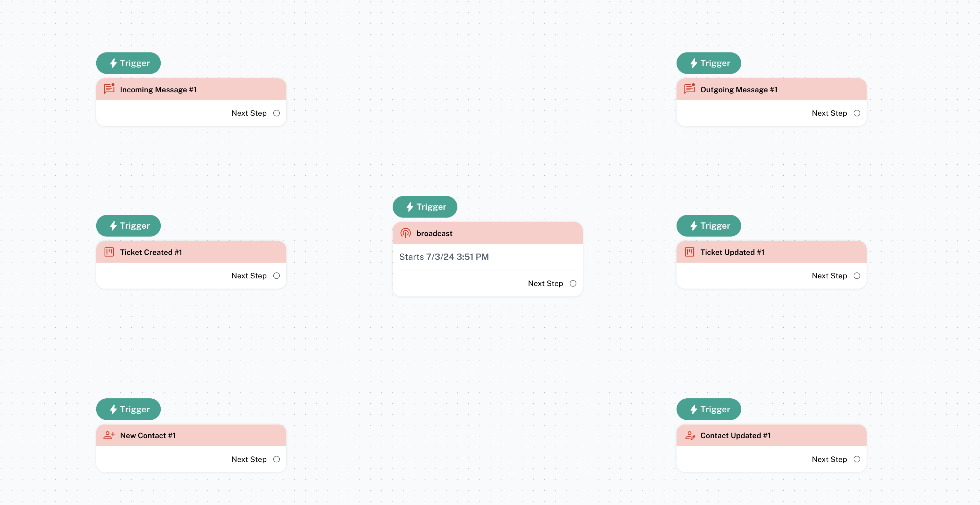Click the Outgoing Message #1 chat icon
Viewport: 980px width, 505px height.
[x=689, y=89]
